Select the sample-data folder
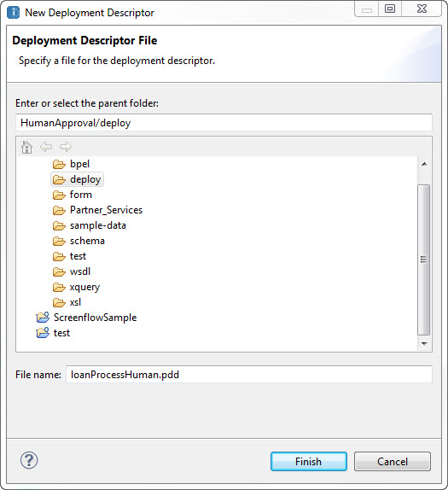448x490 pixels. coord(90,225)
